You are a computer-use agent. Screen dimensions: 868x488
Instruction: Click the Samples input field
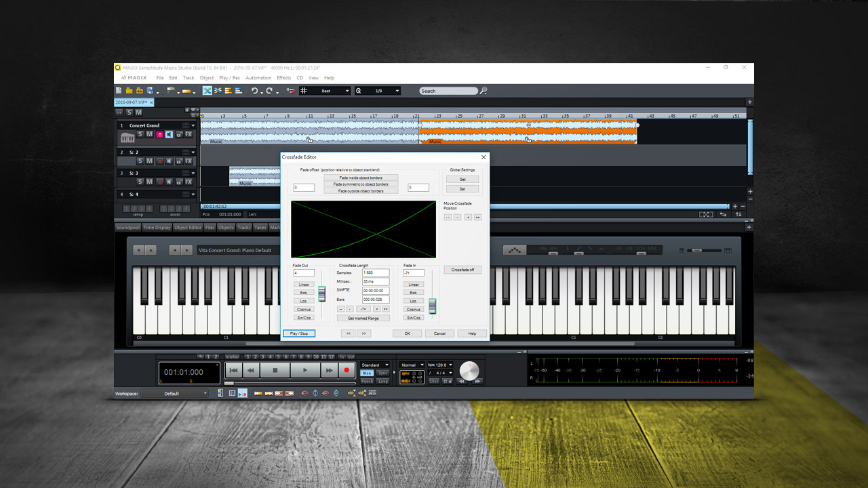(x=376, y=273)
